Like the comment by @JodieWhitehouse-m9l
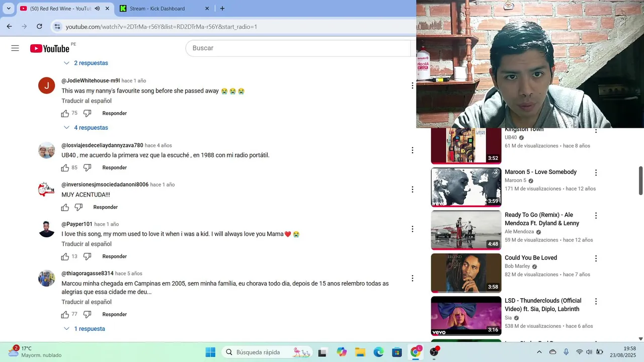The height and width of the screenshot is (362, 644). [x=65, y=114]
